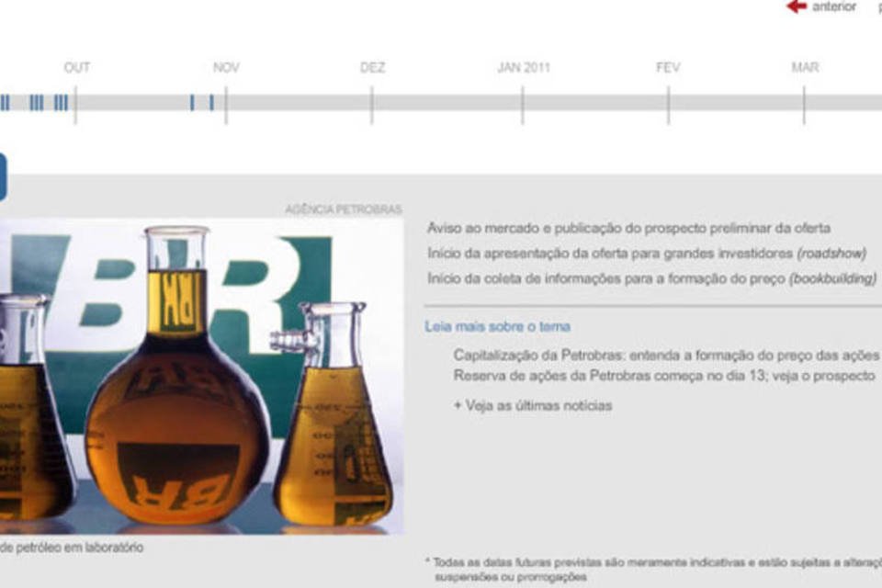Click the footnote Todas as datas futuras previstas
882x588 pixels.
coord(653,569)
